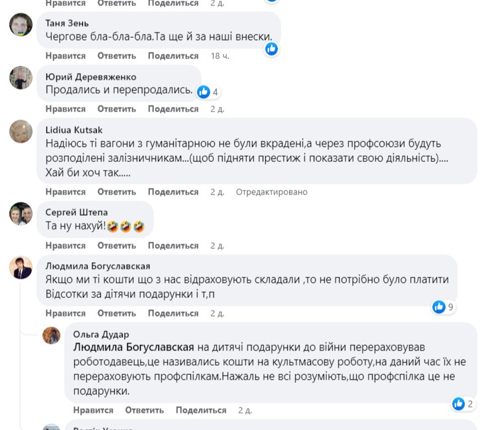This screenshot has width=504, height=430.
Task: Open Отредактировано edit history link
Action: tap(272, 192)
